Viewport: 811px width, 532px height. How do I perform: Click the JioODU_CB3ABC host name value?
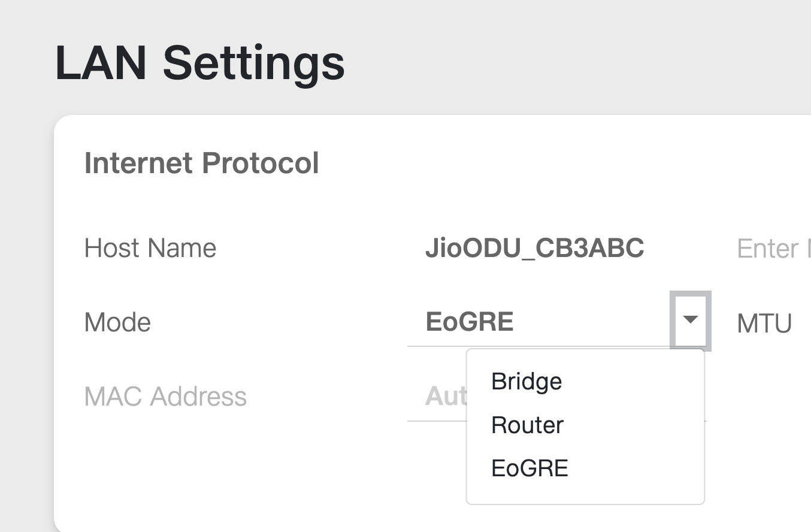tap(534, 248)
